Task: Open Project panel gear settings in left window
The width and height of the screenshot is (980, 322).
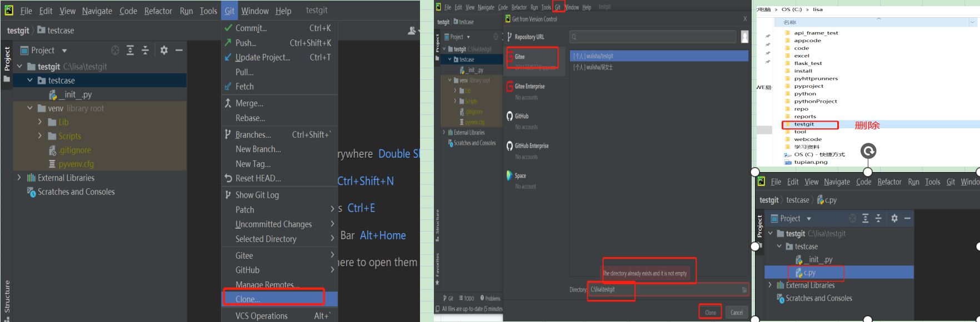Action: pyautogui.click(x=164, y=51)
